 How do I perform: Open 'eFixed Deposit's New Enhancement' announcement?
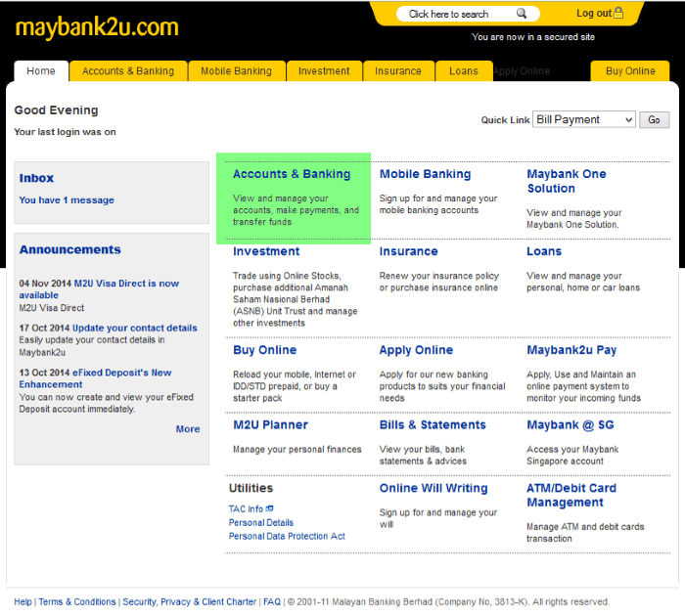pos(95,378)
